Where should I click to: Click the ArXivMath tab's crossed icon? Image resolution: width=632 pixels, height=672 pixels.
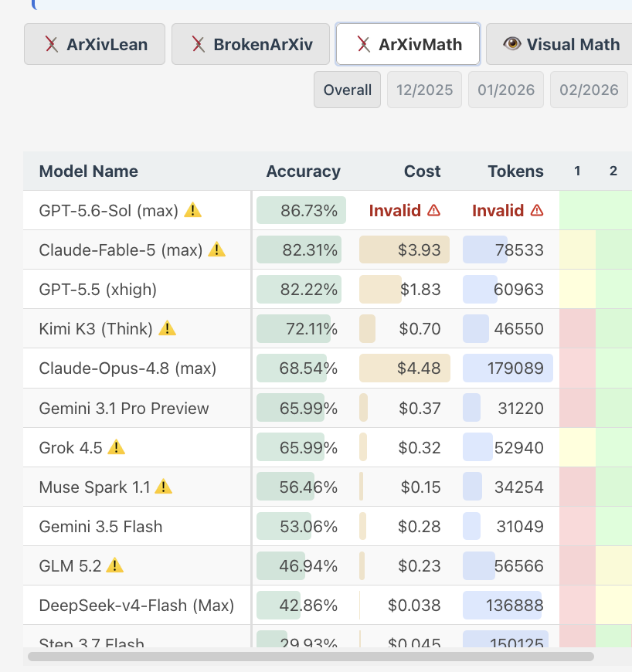click(364, 44)
